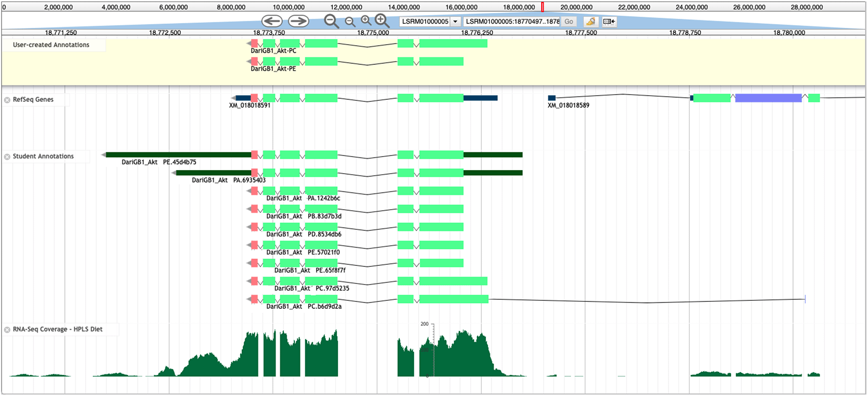Select the XM_018018591 RefSeq gene label
Viewport: 868px width, 396px height.
[x=250, y=105]
